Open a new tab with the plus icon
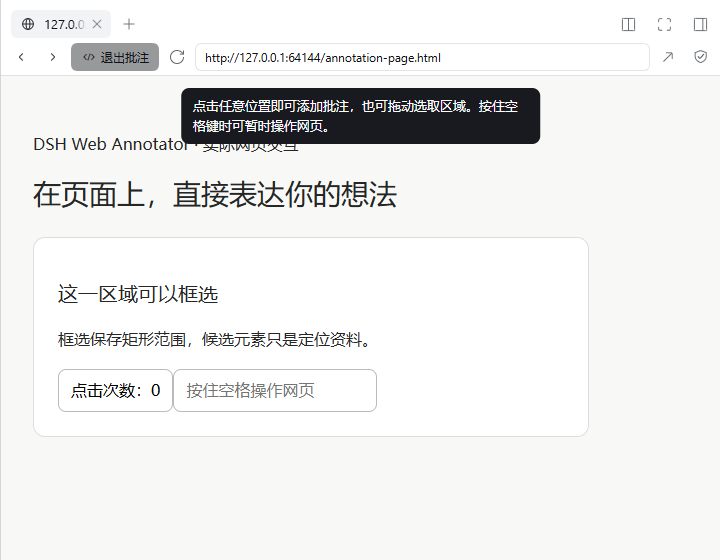This screenshot has width=720, height=560. (x=129, y=24)
